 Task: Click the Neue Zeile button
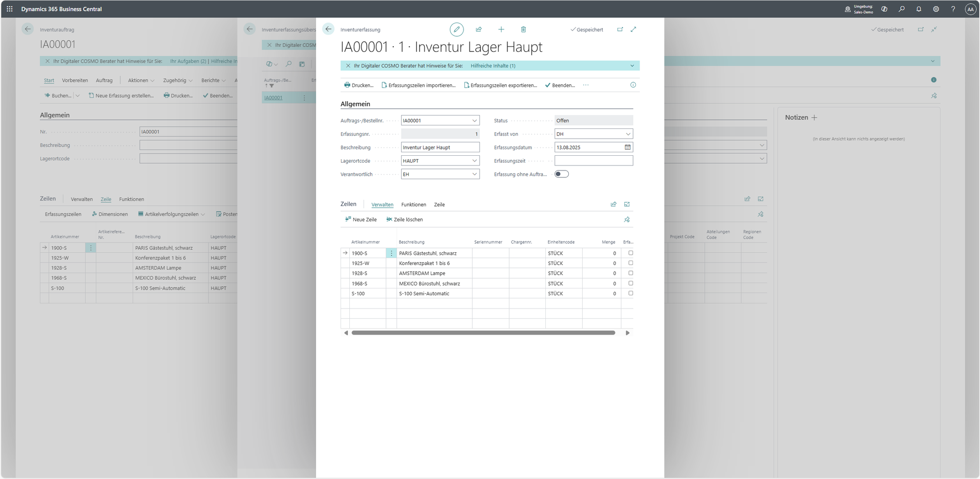pyautogui.click(x=361, y=219)
